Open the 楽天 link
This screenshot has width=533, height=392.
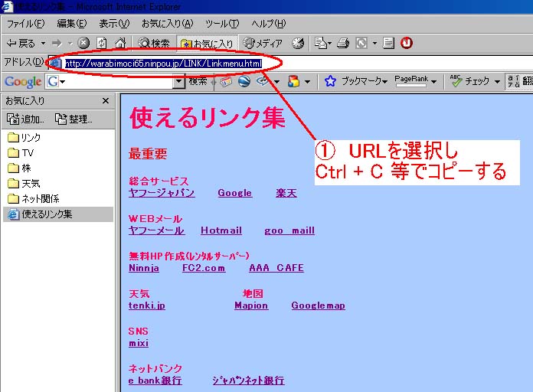click(286, 193)
